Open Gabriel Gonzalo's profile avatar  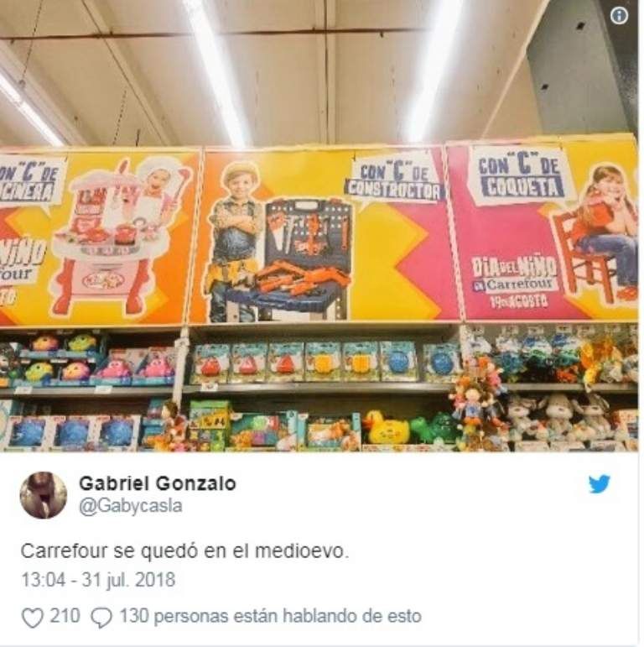click(44, 495)
